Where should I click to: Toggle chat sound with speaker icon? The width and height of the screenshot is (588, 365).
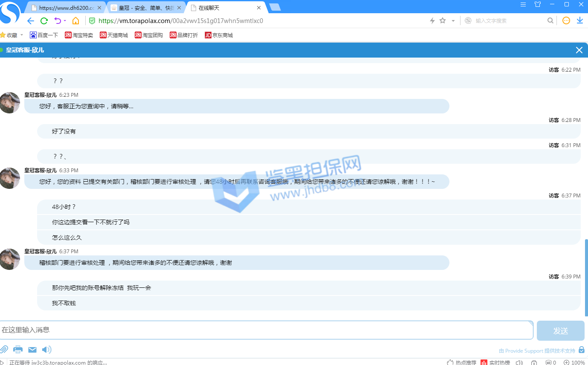tap(46, 350)
